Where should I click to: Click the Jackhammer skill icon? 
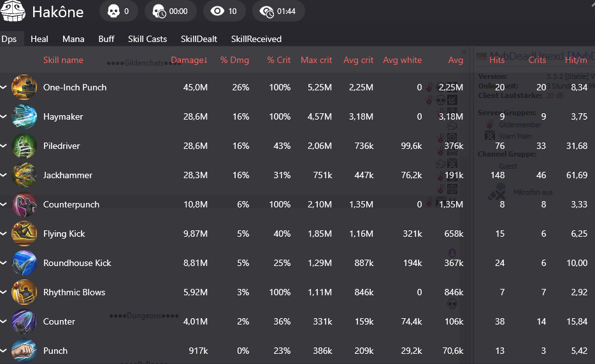pos(24,175)
